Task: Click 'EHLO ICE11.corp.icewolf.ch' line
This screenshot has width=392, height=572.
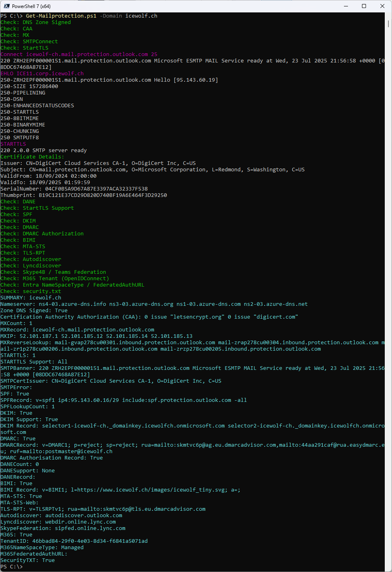Action: tap(42, 74)
